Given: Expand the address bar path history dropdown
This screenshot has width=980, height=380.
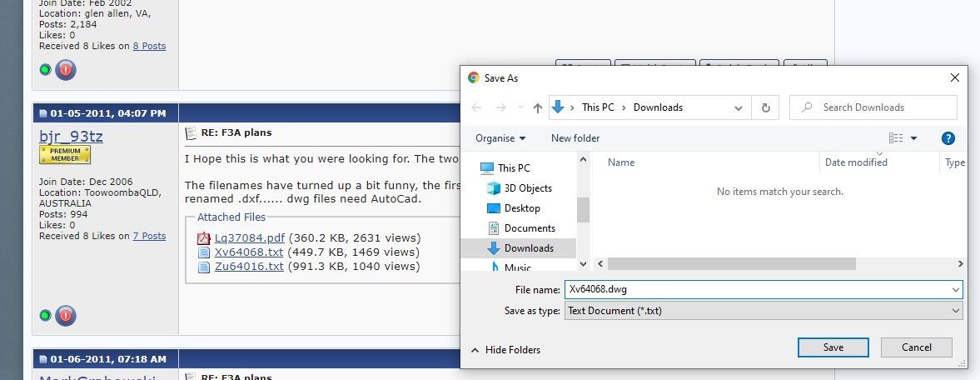Looking at the screenshot, I should [739, 107].
